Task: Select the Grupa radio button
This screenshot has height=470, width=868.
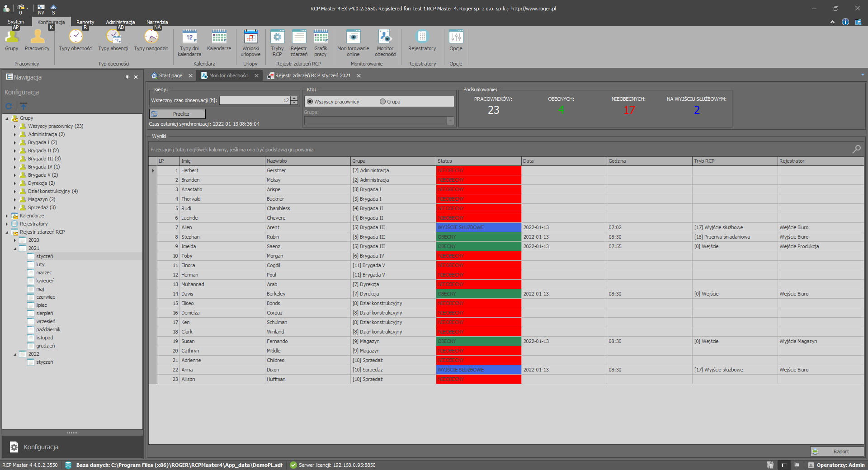Action: coord(383,102)
